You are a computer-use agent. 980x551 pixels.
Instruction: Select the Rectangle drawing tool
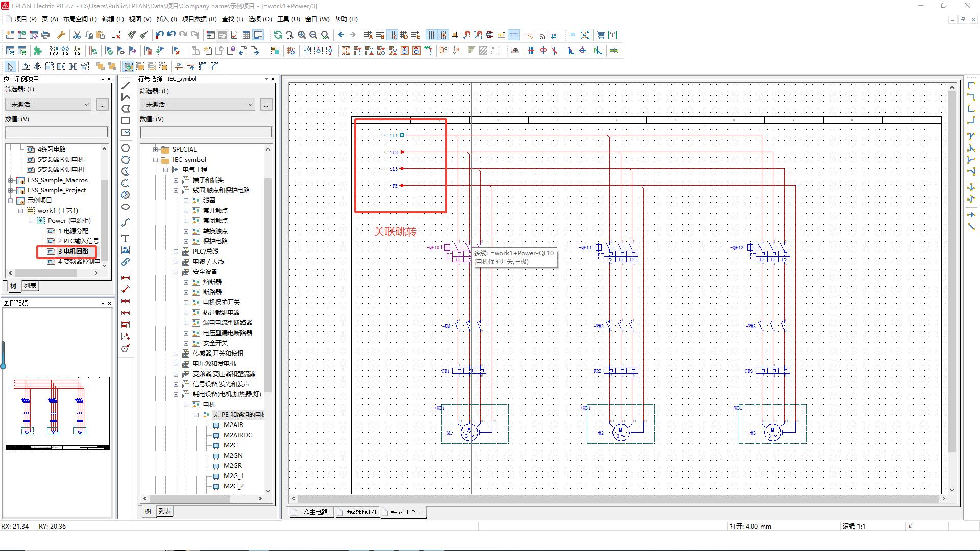point(126,120)
